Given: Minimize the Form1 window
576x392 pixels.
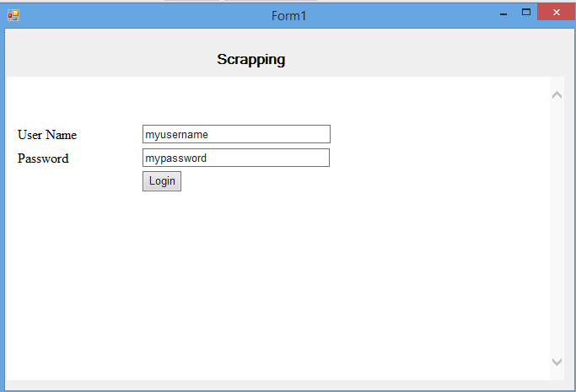Looking at the screenshot, I should coord(503,13).
